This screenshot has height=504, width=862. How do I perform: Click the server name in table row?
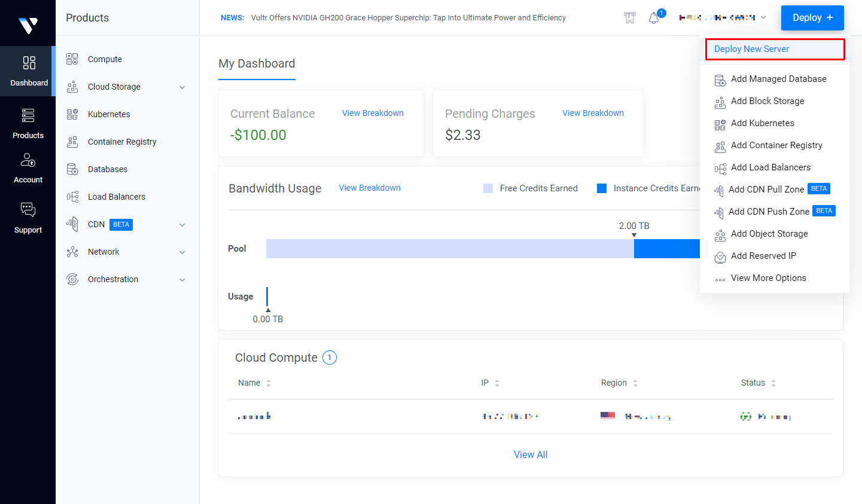click(255, 416)
